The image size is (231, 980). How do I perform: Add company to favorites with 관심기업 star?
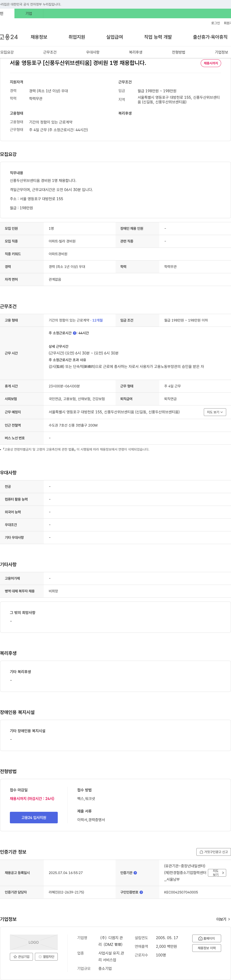tap(21, 956)
